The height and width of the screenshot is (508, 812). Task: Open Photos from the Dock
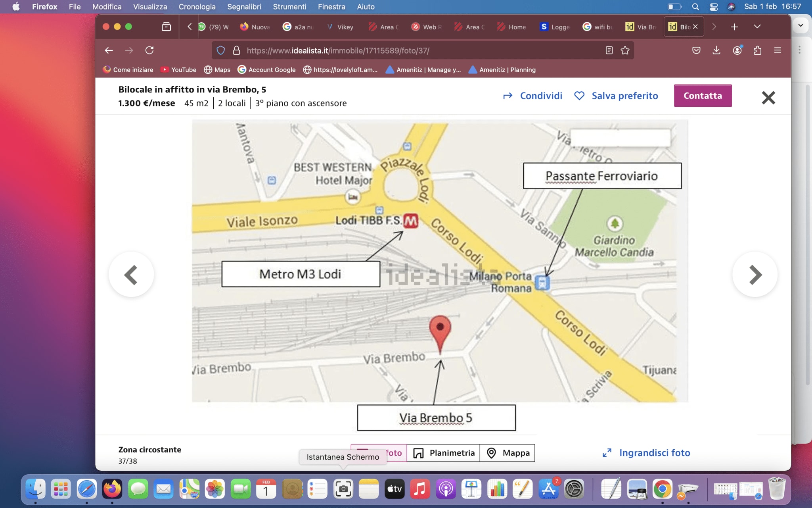click(x=214, y=489)
